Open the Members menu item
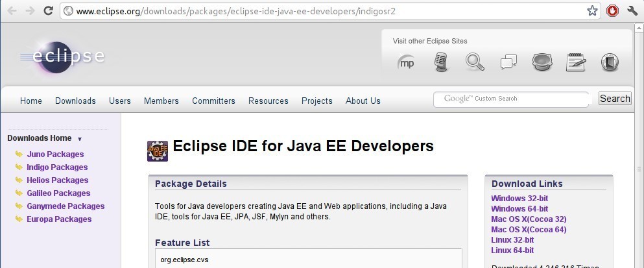 point(161,101)
